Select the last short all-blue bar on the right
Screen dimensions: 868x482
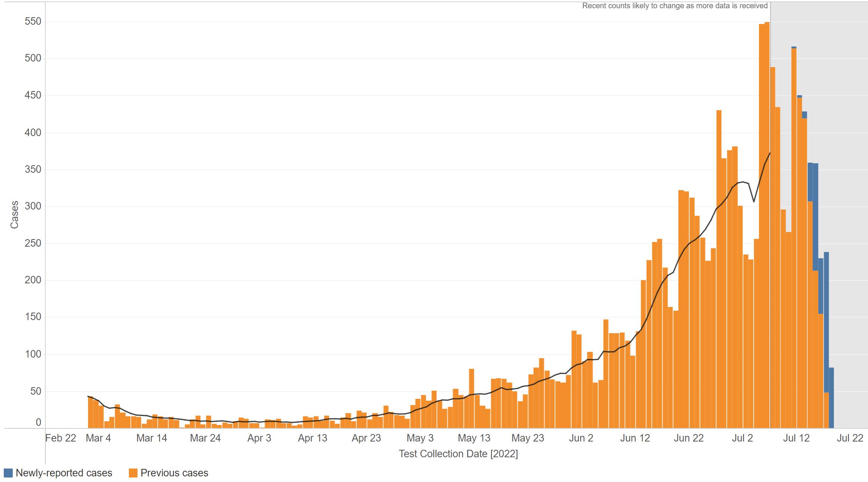point(831,397)
